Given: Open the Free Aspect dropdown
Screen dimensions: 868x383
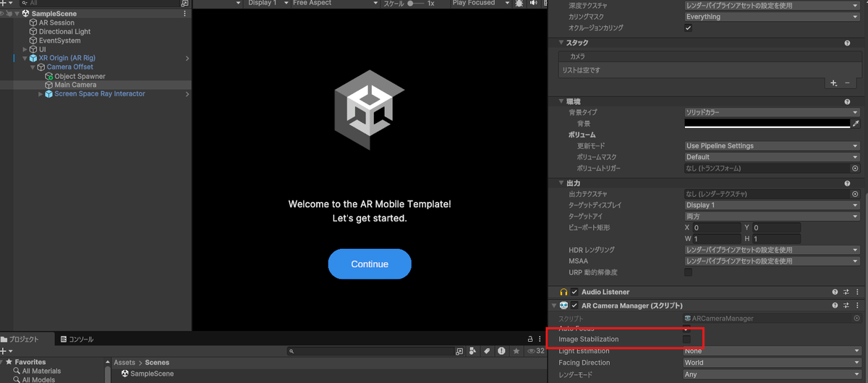Looking at the screenshot, I should [334, 4].
